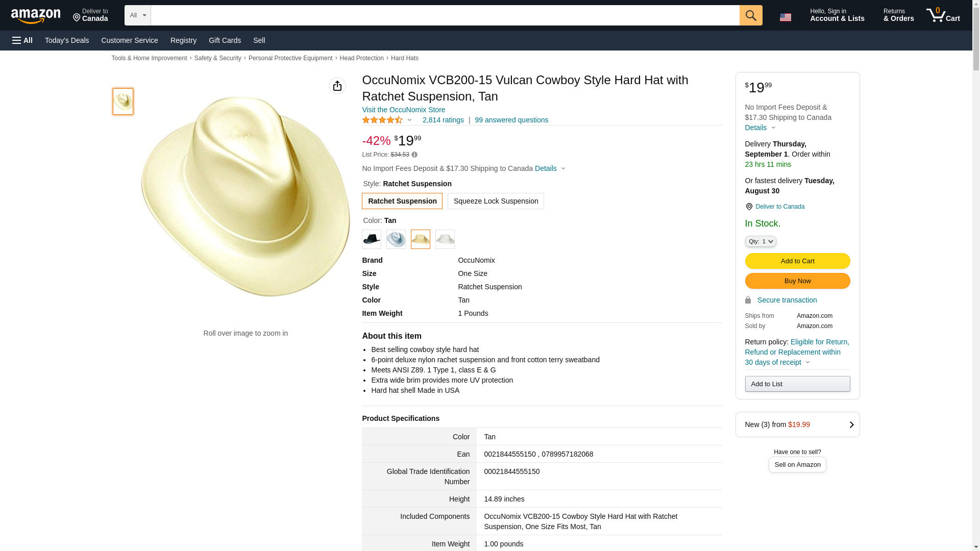Open Gift Cards nav item
Viewport: 980px width, 551px height.
click(x=225, y=40)
